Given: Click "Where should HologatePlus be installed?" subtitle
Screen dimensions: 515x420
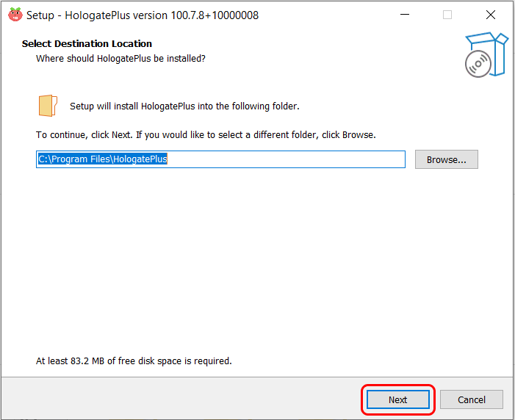Looking at the screenshot, I should (x=120, y=58).
